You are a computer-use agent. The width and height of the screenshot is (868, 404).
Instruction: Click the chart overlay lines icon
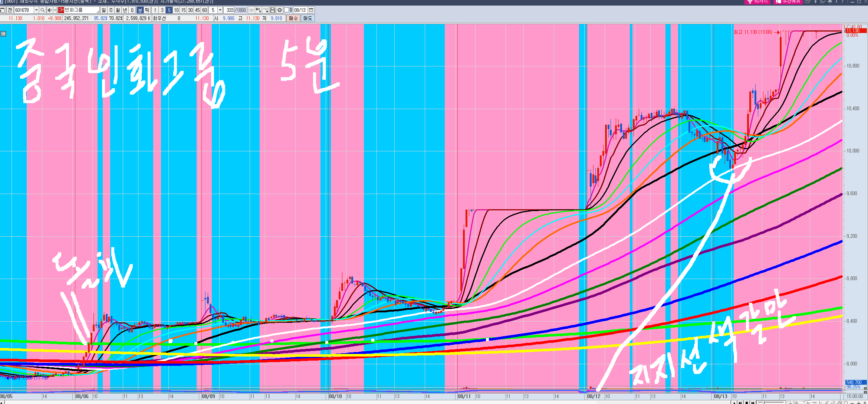point(251,10)
